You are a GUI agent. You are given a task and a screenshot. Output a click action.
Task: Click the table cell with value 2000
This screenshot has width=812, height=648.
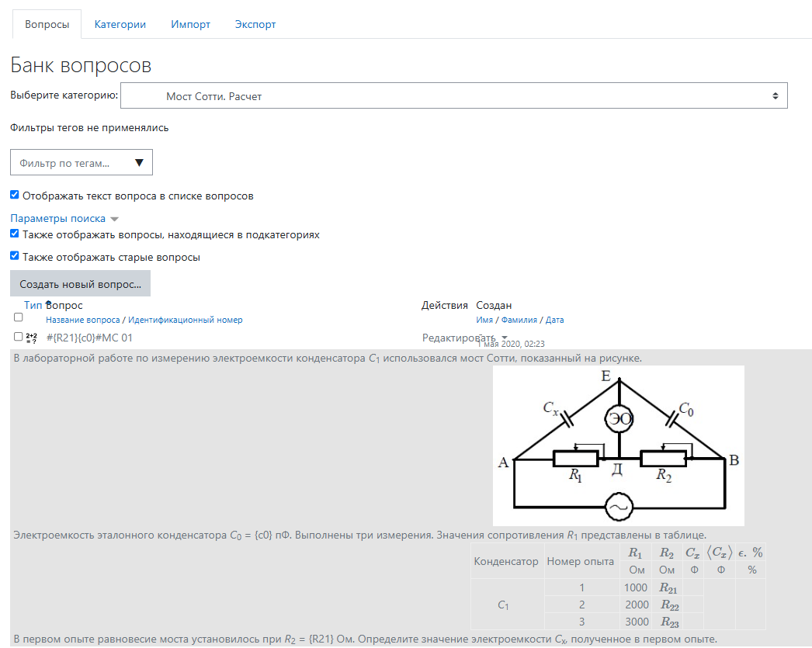tap(637, 605)
